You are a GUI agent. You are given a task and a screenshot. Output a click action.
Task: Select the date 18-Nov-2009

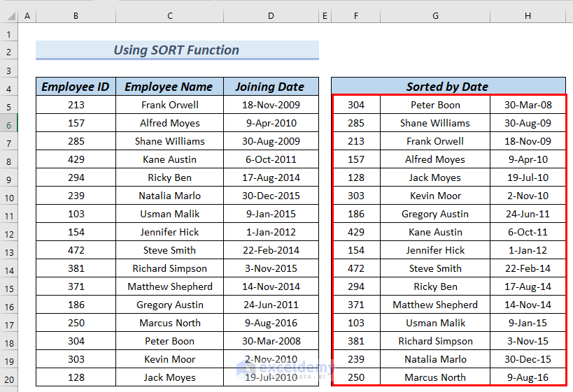[x=271, y=105]
